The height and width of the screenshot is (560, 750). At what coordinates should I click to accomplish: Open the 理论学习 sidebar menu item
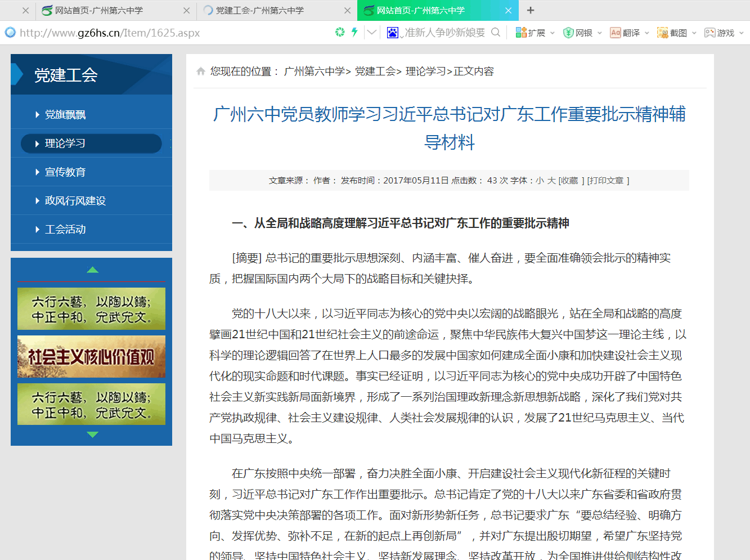point(91,144)
